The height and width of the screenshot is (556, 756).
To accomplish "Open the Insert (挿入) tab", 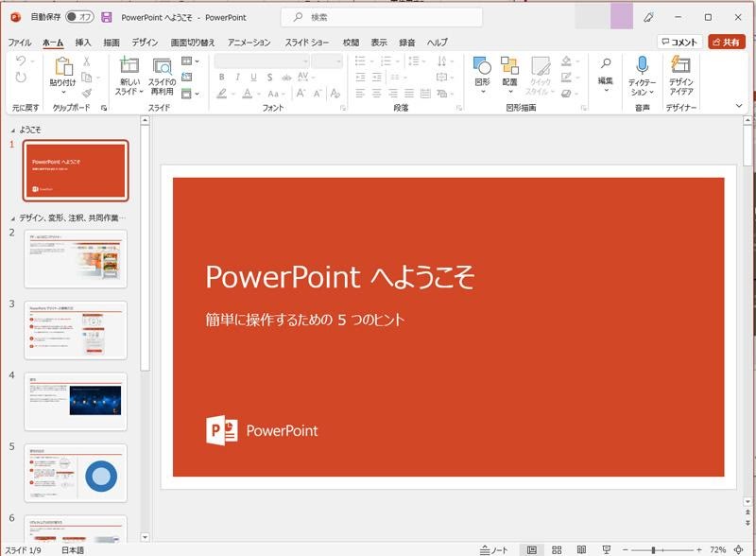I will click(x=83, y=43).
